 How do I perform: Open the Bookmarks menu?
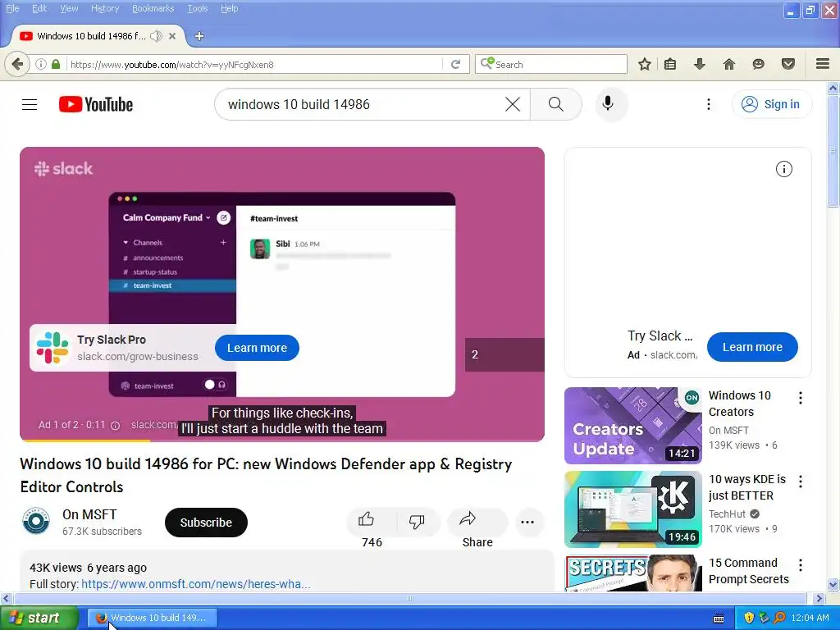click(x=153, y=8)
